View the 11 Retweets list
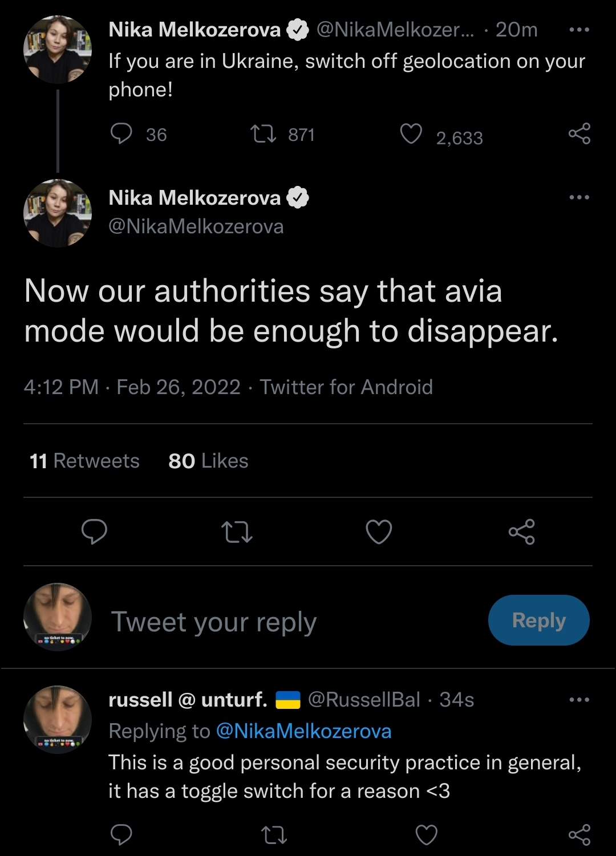The height and width of the screenshot is (856, 616). pyautogui.click(x=84, y=461)
